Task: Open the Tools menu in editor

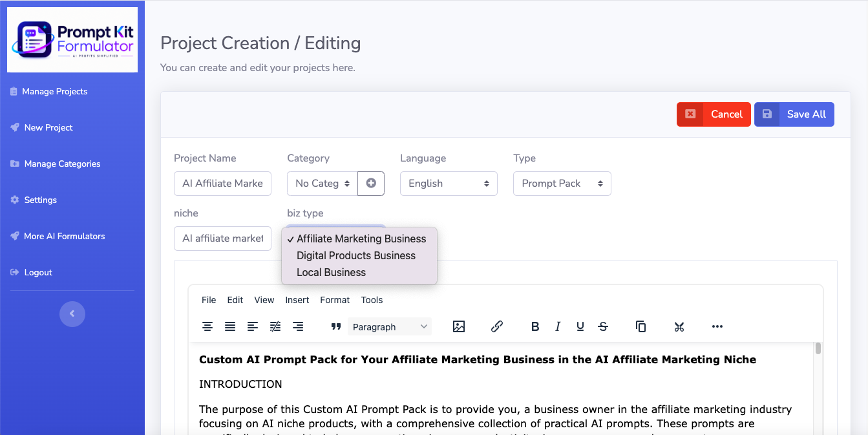Action: (x=372, y=300)
